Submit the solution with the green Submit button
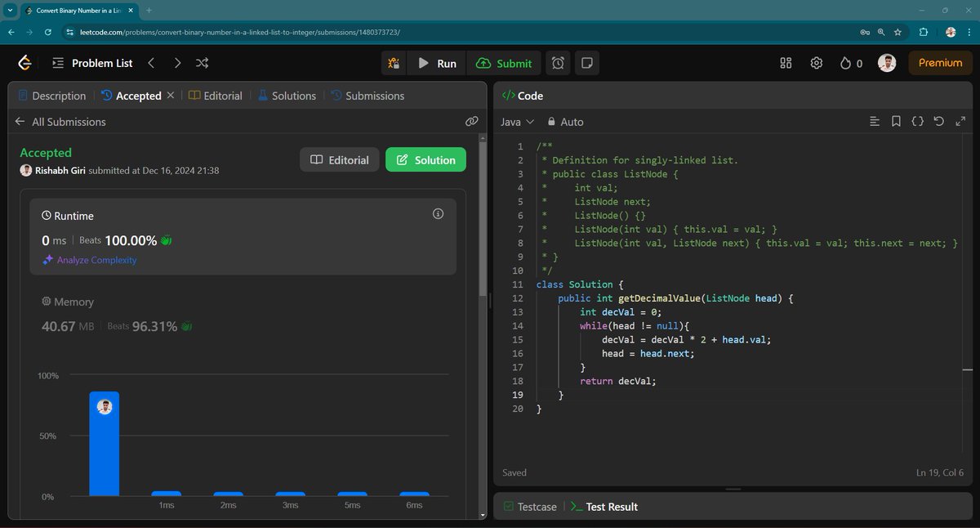 point(504,62)
